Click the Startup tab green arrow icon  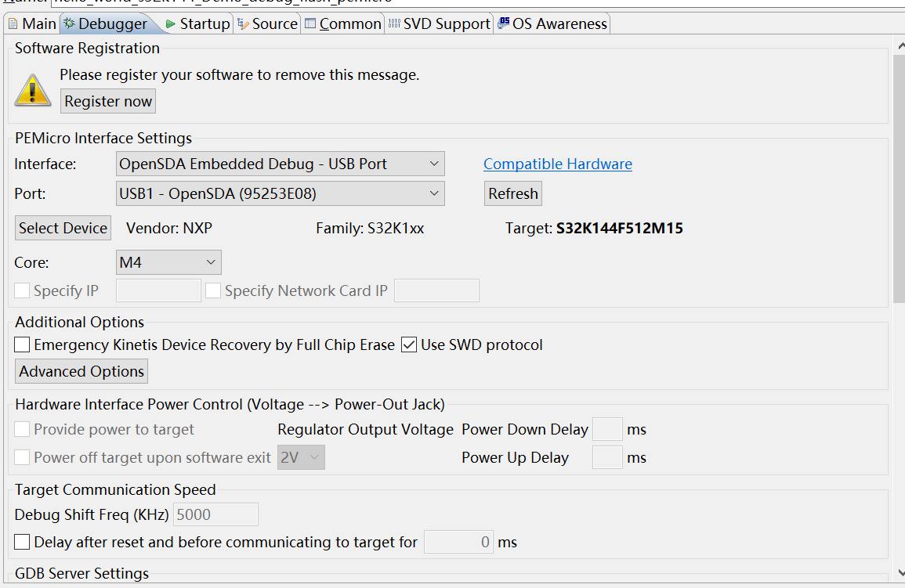(170, 23)
